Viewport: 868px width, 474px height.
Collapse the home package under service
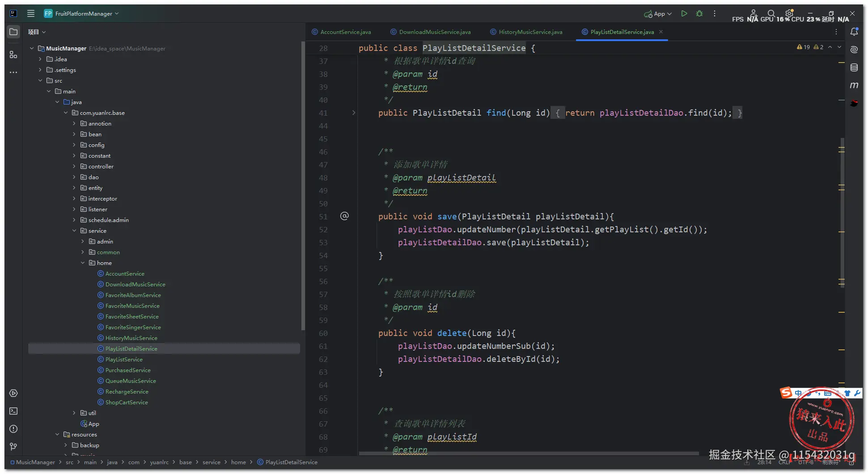coord(83,263)
